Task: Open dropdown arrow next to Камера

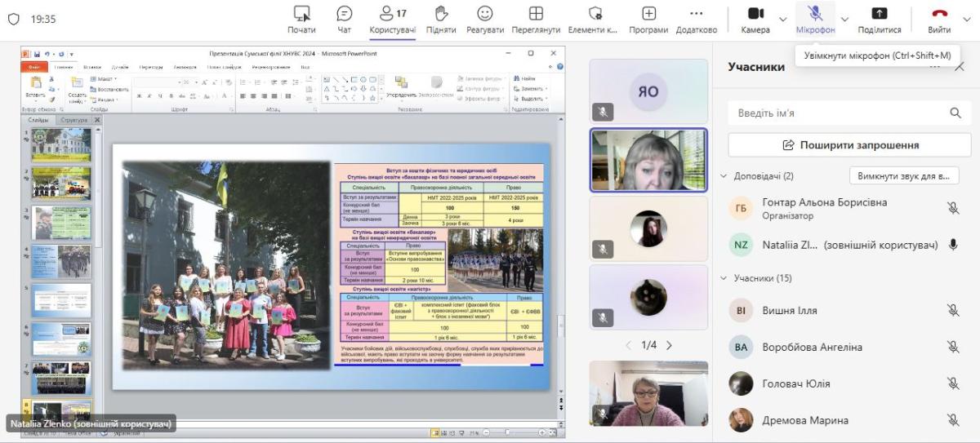Action: pyautogui.click(x=783, y=19)
